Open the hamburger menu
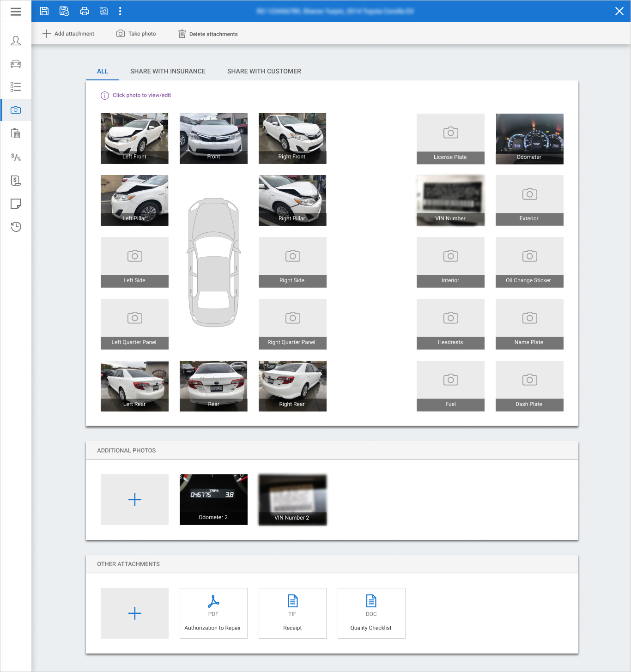Image resolution: width=631 pixels, height=672 pixels. (16, 12)
